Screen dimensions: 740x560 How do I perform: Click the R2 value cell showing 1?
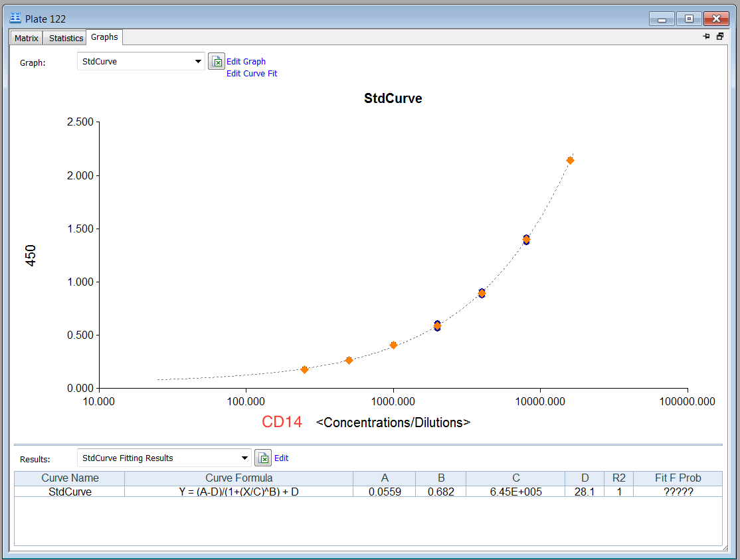point(618,492)
